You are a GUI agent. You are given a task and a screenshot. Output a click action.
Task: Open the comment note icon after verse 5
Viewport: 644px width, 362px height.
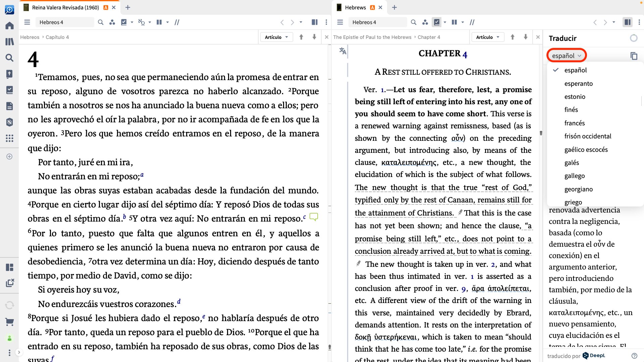click(x=314, y=217)
